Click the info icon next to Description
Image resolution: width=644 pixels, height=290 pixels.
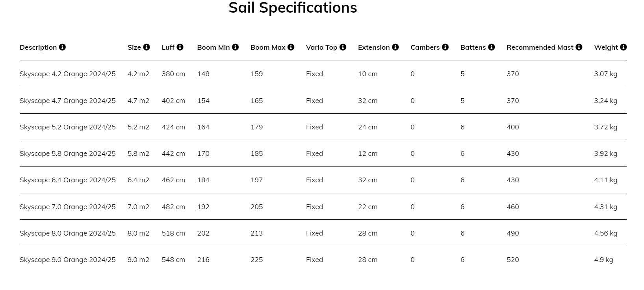tap(62, 47)
